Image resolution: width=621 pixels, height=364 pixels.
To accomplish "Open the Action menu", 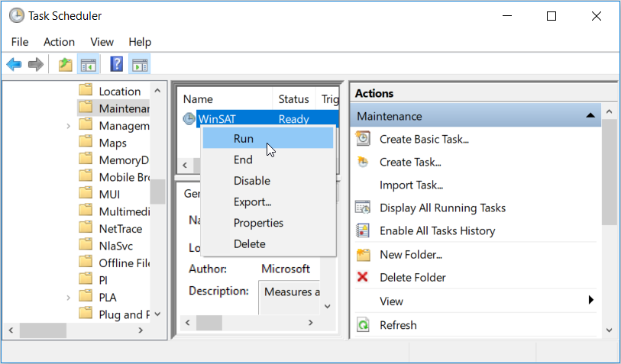I will (59, 42).
